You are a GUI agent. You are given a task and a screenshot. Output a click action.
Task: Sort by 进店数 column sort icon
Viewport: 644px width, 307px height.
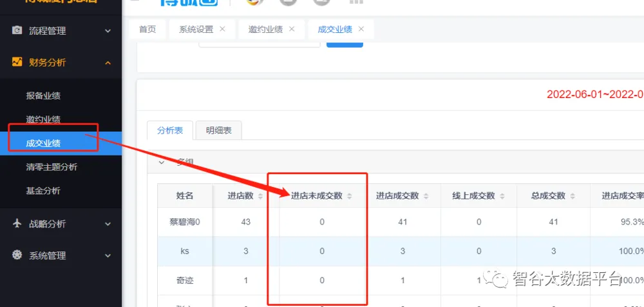click(x=260, y=196)
